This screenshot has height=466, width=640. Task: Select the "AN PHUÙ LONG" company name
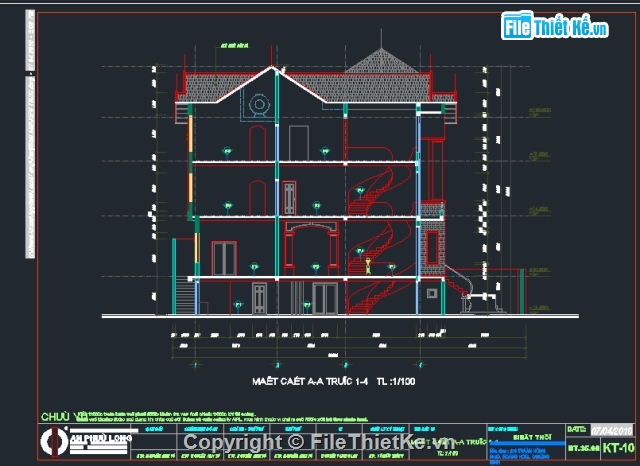pyautogui.click(x=101, y=438)
